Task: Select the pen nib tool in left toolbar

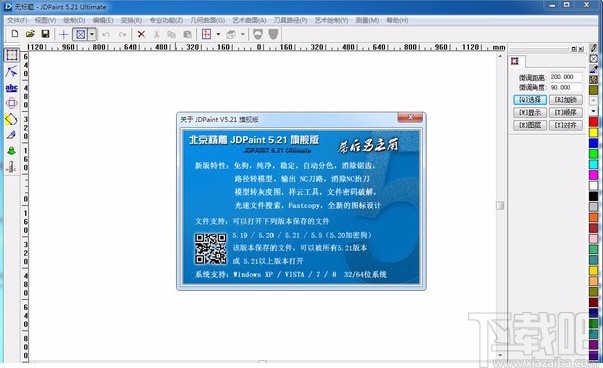Action: coord(11,135)
